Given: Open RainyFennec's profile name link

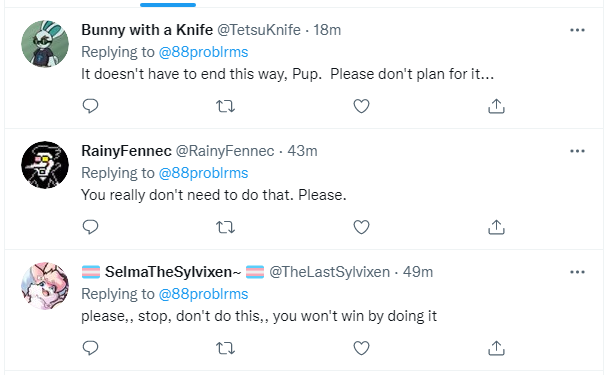Looking at the screenshot, I should click(126, 151).
